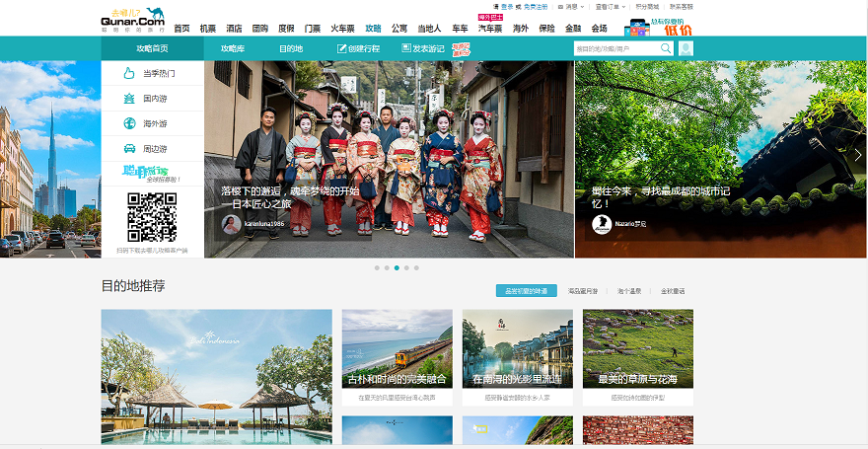Viewport: 868px width, 449px height.
Task: Select 海外游 globe icon item
Action: (x=152, y=123)
